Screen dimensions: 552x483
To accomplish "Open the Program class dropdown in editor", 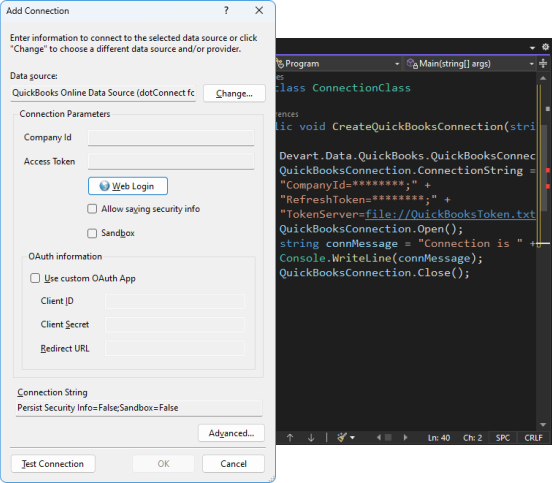I will coord(397,64).
